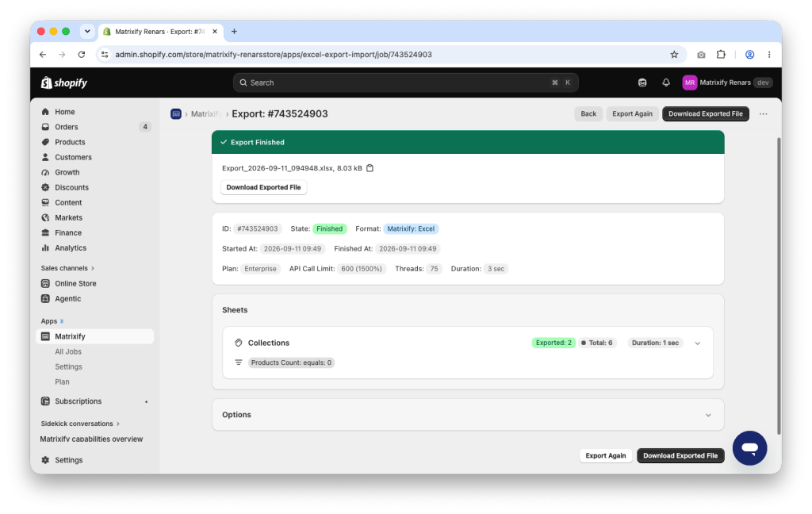Image resolution: width=812 pixels, height=514 pixels.
Task: Click the Matrixify app icon in sidebar
Action: pyautogui.click(x=45, y=337)
